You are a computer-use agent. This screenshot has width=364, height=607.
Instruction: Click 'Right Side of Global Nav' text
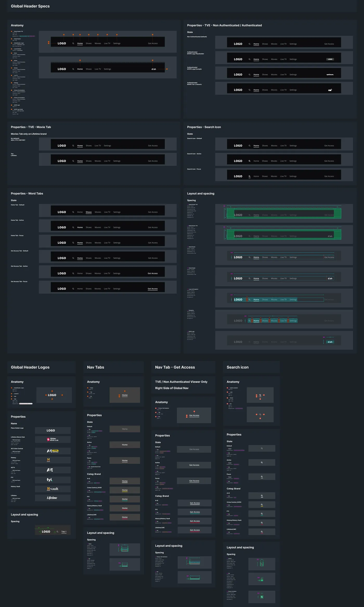pos(172,388)
